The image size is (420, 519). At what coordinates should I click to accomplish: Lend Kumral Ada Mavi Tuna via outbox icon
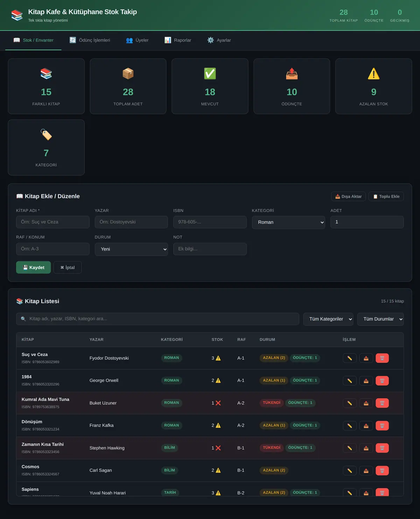tap(366, 403)
